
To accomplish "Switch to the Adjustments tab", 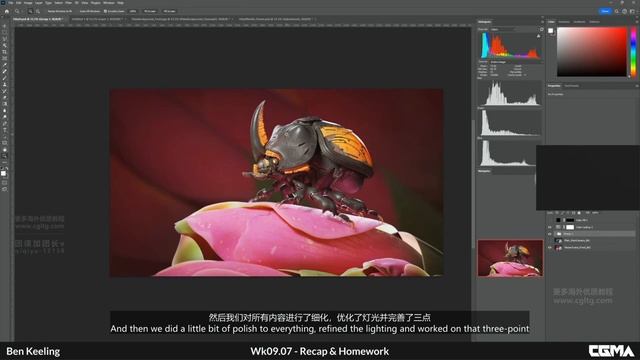I will (571, 86).
